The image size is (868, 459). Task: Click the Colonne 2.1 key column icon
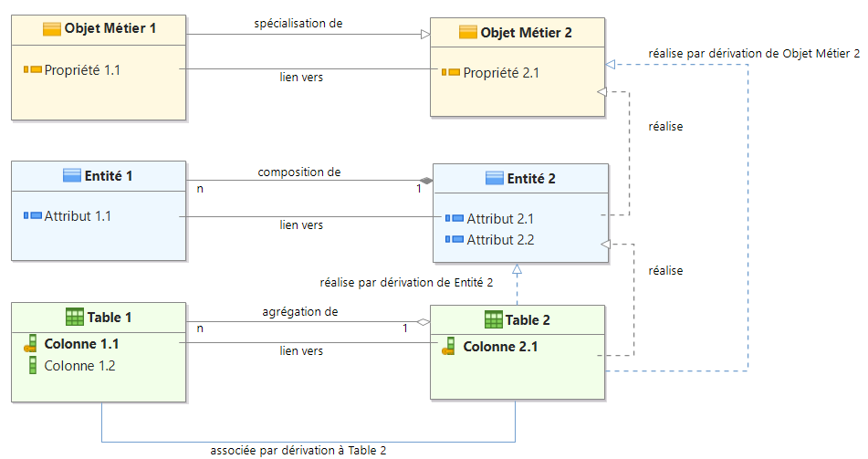click(x=448, y=347)
